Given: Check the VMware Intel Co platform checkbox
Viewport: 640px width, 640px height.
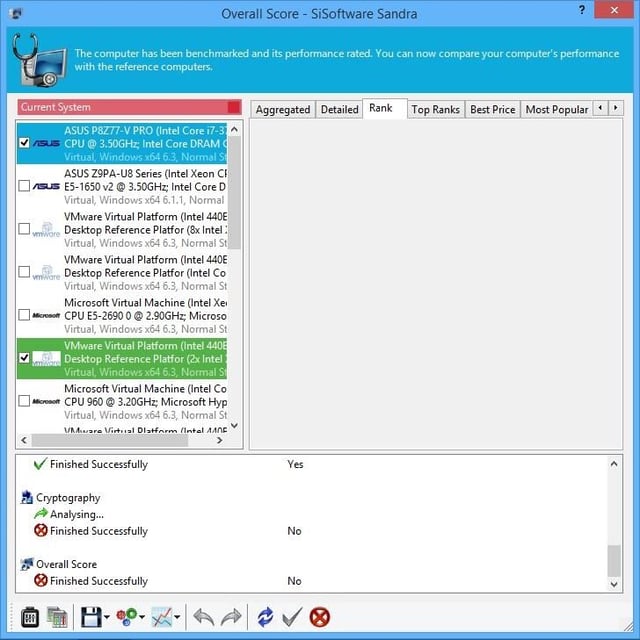Looking at the screenshot, I should (24, 271).
